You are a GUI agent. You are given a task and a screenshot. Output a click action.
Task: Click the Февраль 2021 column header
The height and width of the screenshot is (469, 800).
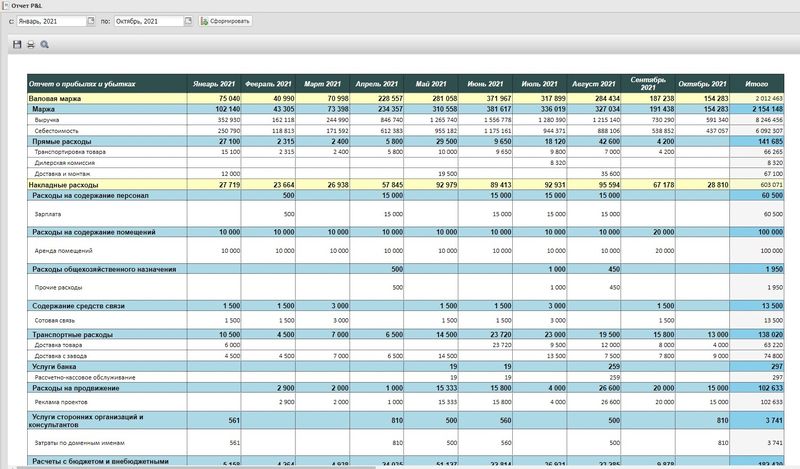tap(268, 84)
